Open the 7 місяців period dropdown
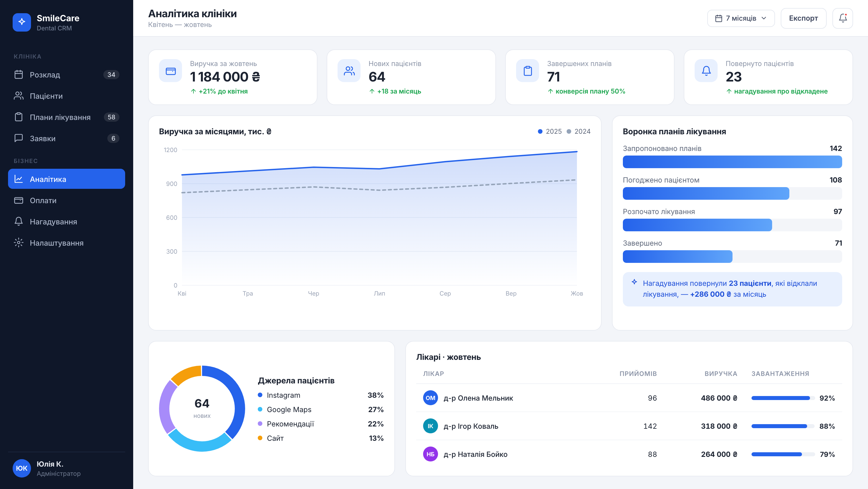The width and height of the screenshot is (868, 489). click(x=741, y=18)
